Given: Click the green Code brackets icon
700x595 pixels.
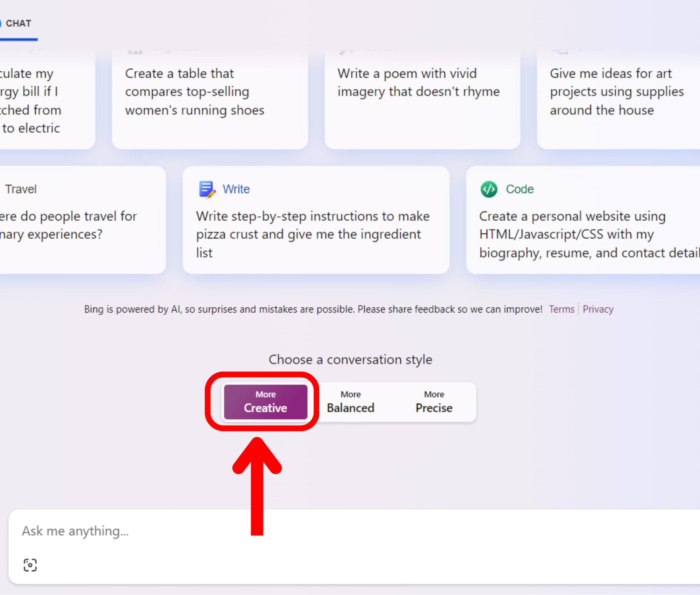Looking at the screenshot, I should [489, 189].
